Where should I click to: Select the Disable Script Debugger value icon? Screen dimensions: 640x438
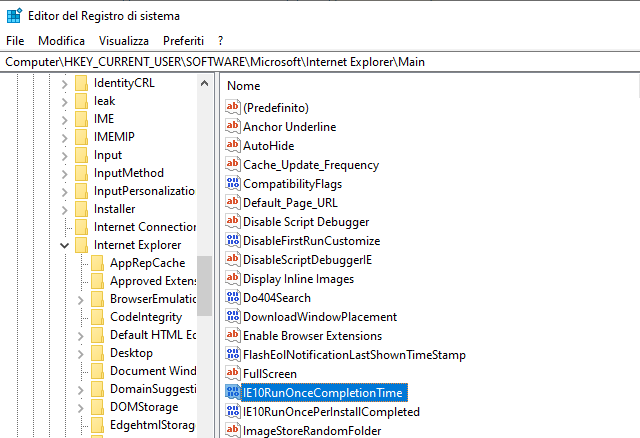coord(233,221)
